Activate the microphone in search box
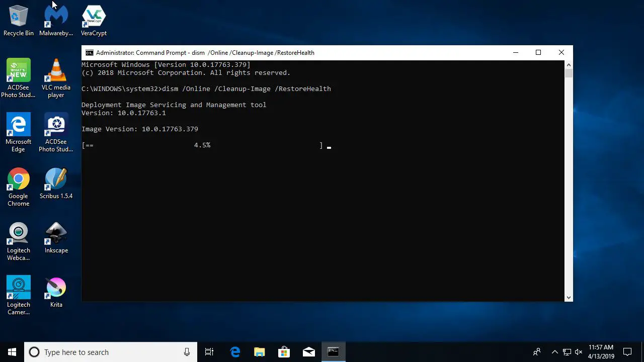The height and width of the screenshot is (362, 644). coord(187,352)
